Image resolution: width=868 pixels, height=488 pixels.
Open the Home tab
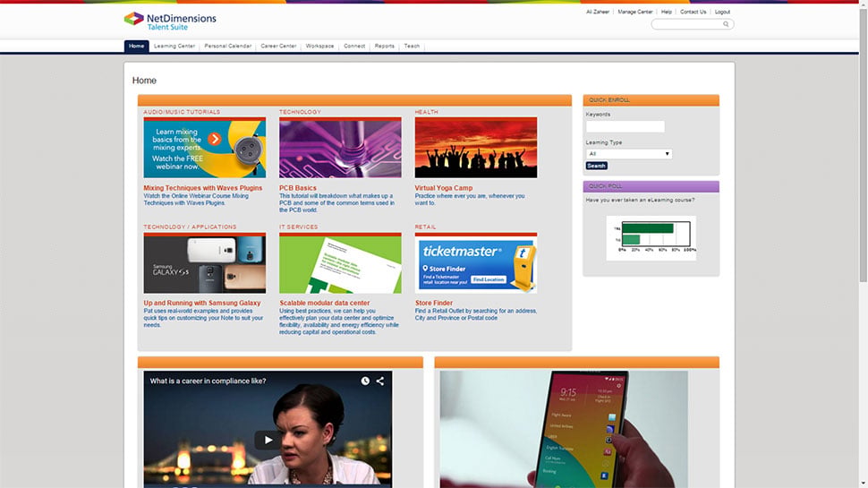pyautogui.click(x=136, y=46)
